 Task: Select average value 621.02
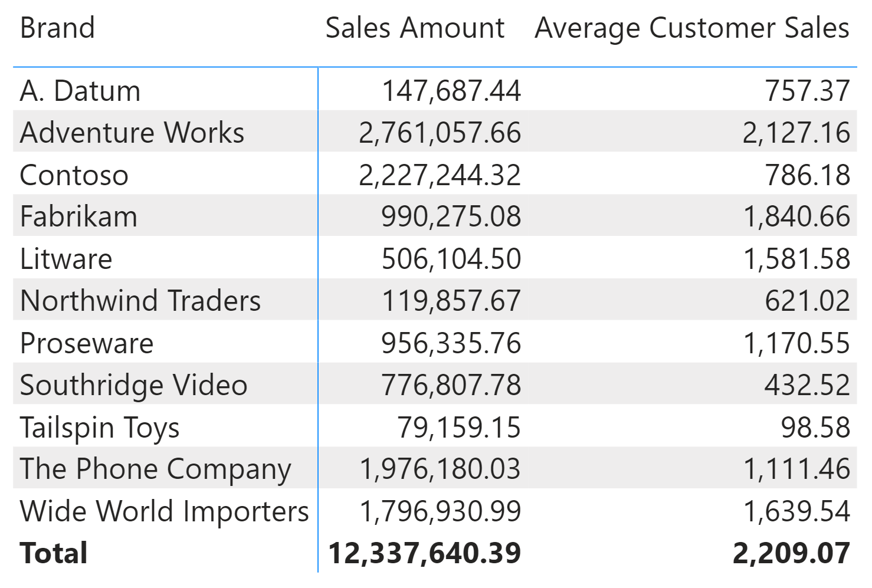(808, 300)
